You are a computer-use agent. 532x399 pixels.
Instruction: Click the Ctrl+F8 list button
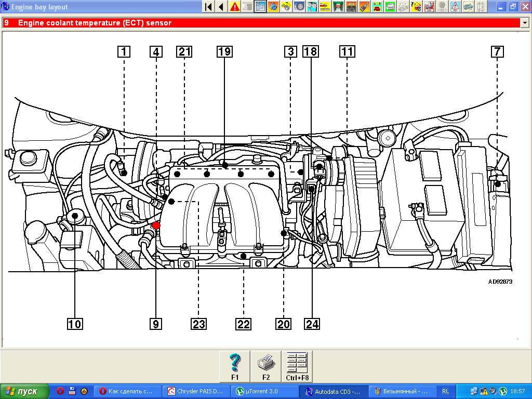point(297,366)
